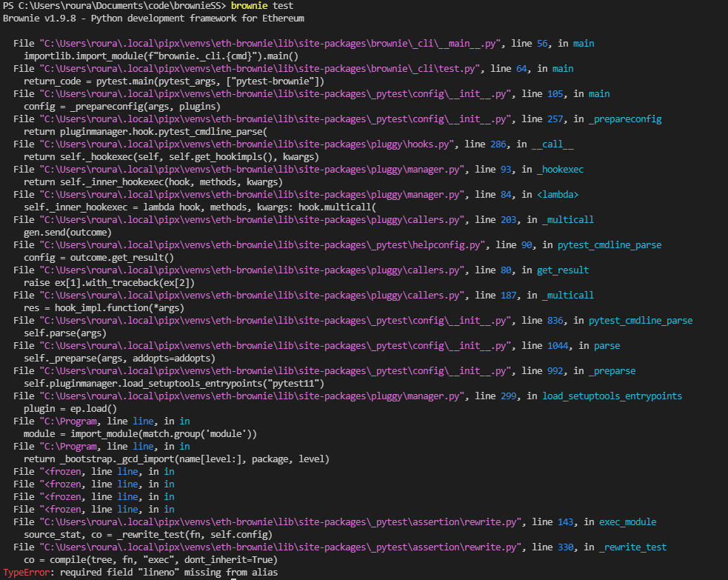This screenshot has width=728, height=580.
Task: Open the pluggy\hooks.py file path
Action: point(247,144)
